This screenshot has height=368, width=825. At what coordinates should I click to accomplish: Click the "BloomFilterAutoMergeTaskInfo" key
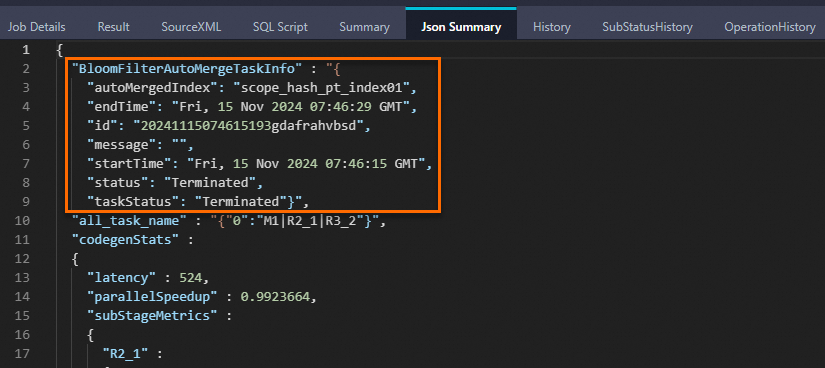[x=187, y=69]
